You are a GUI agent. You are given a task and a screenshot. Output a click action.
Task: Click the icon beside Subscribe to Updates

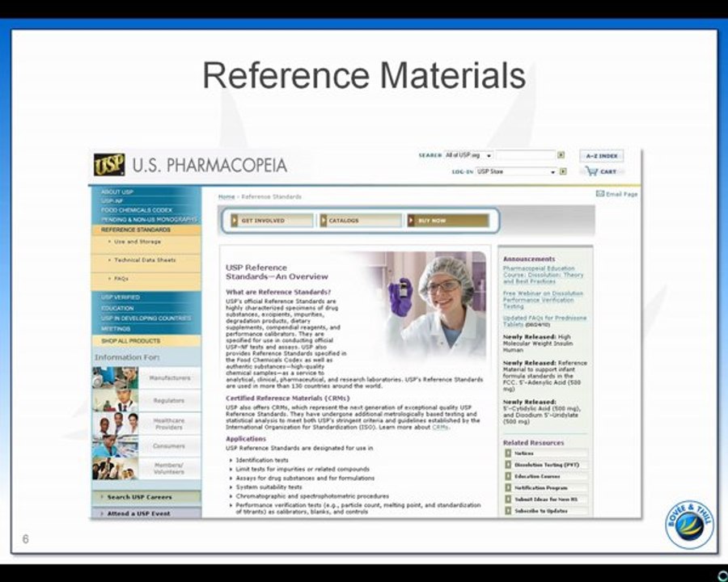point(508,511)
